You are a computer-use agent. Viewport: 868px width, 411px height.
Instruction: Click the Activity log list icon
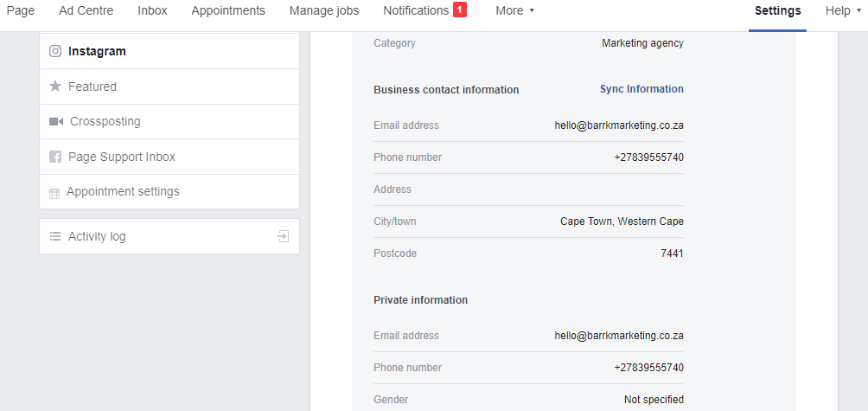(55, 236)
